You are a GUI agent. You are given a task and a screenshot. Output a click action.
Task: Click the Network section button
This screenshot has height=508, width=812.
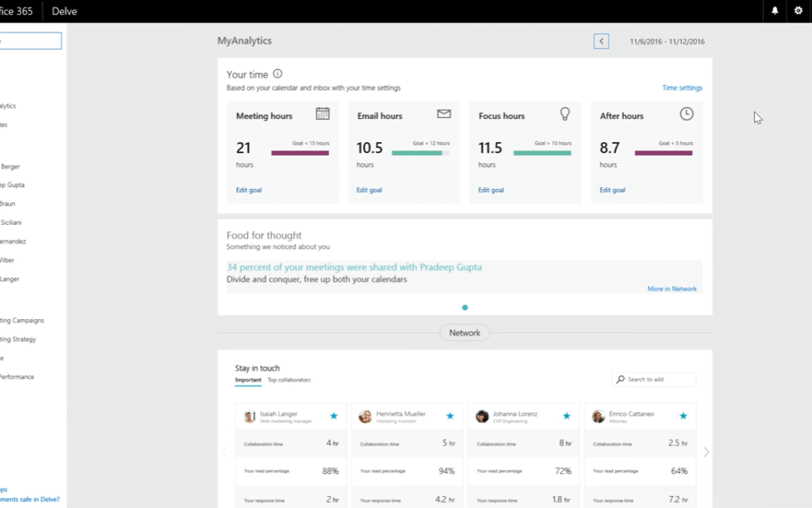click(x=465, y=333)
